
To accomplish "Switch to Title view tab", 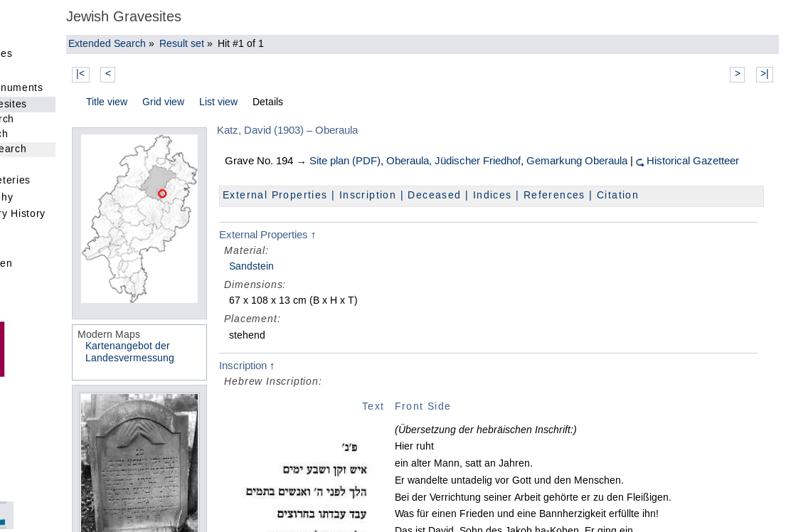I will pos(107,102).
